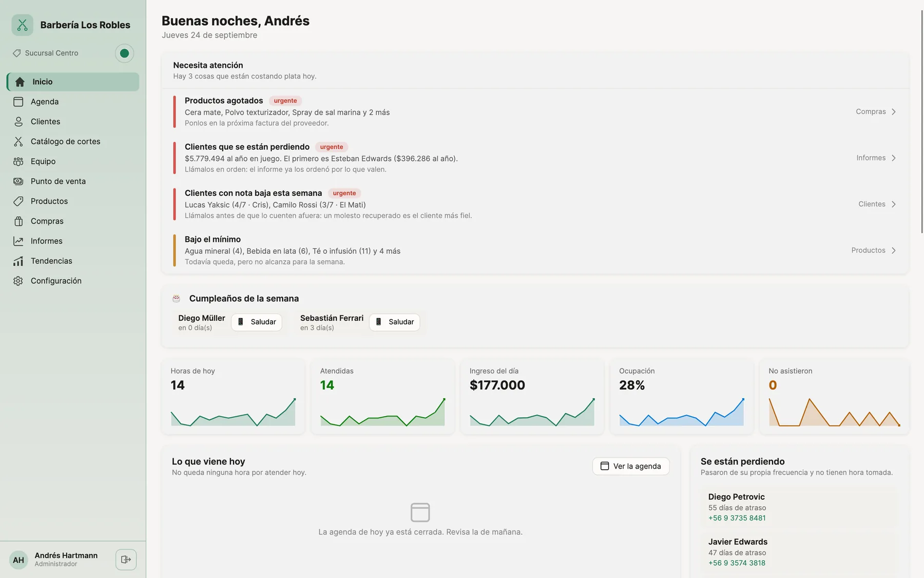Open Compras chevron for Productos agotados
The image size is (924, 578).
pyautogui.click(x=894, y=112)
